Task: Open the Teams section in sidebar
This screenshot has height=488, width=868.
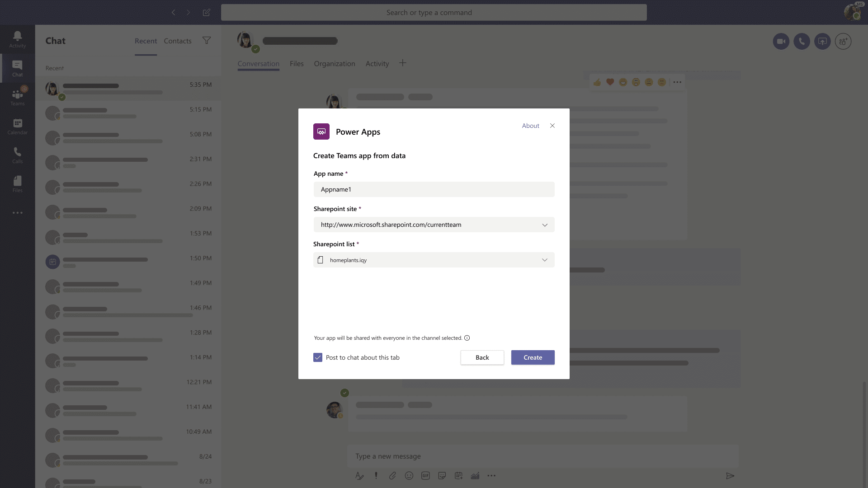Action: 17,97
